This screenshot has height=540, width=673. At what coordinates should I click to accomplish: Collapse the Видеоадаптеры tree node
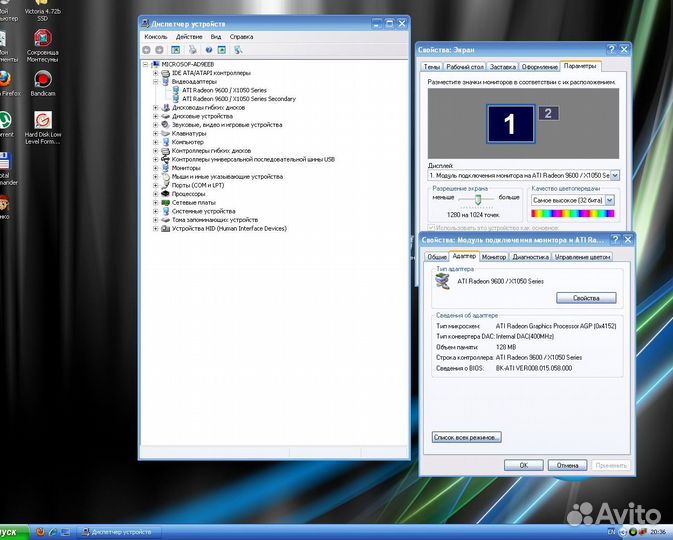click(157, 82)
